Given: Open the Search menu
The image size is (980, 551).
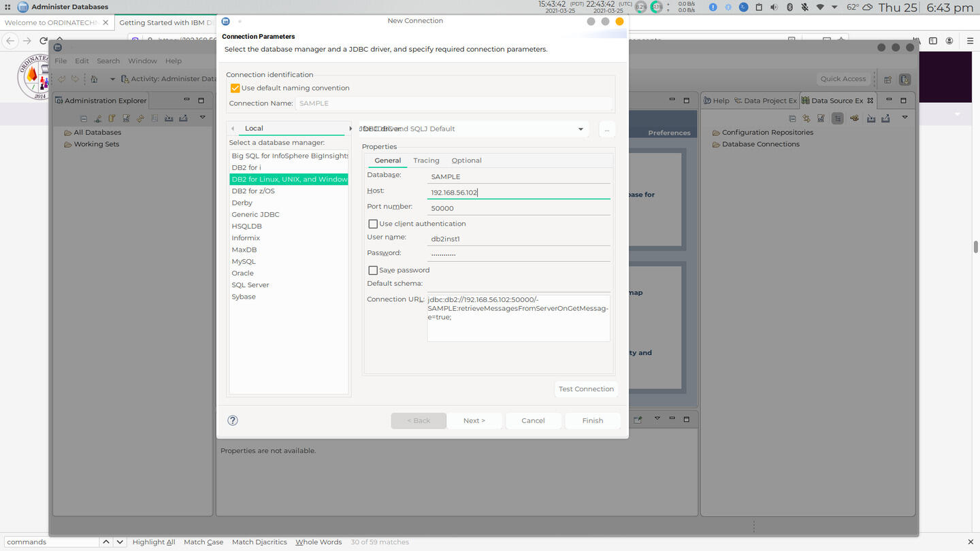Looking at the screenshot, I should point(108,61).
